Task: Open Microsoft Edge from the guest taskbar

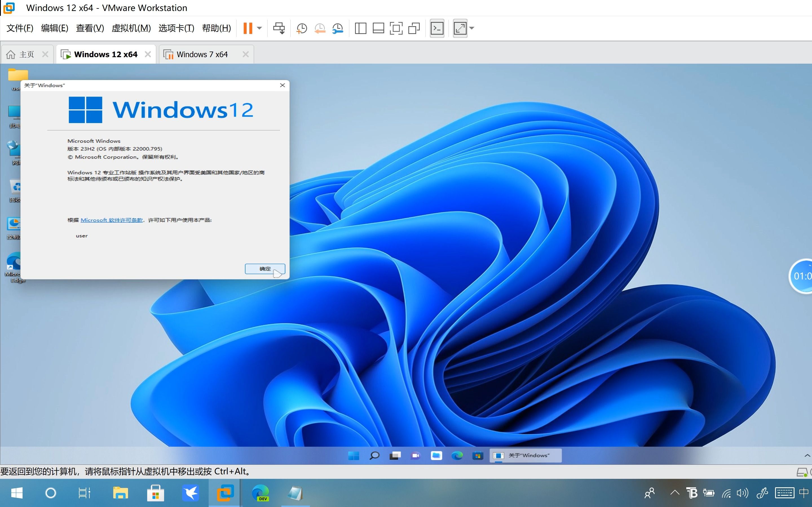Action: [457, 455]
